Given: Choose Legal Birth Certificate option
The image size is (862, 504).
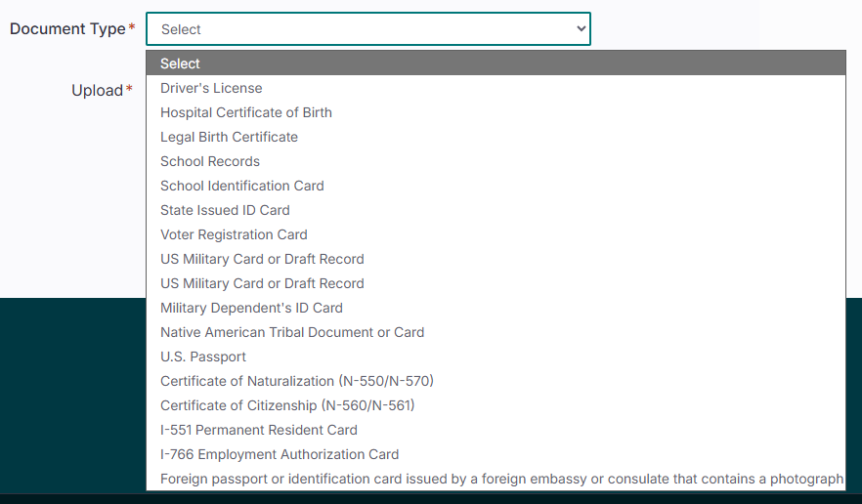Looking at the screenshot, I should [x=495, y=137].
